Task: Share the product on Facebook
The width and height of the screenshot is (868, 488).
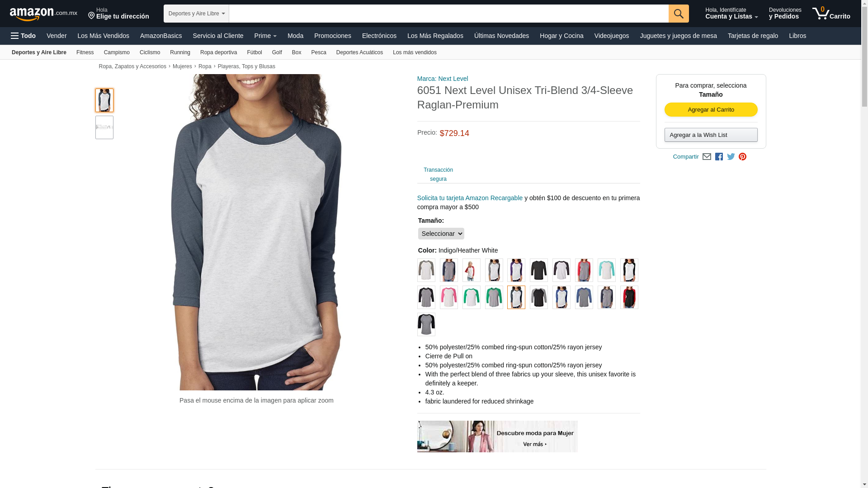Action: point(719,157)
